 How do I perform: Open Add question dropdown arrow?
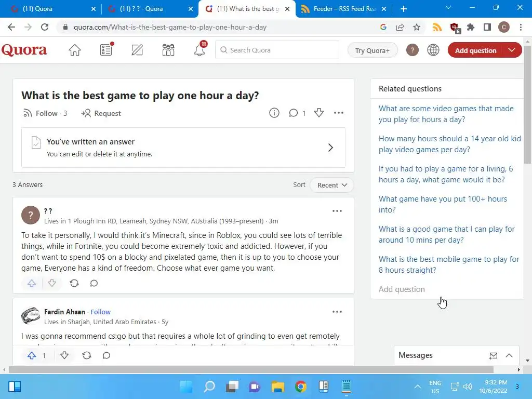(x=512, y=50)
